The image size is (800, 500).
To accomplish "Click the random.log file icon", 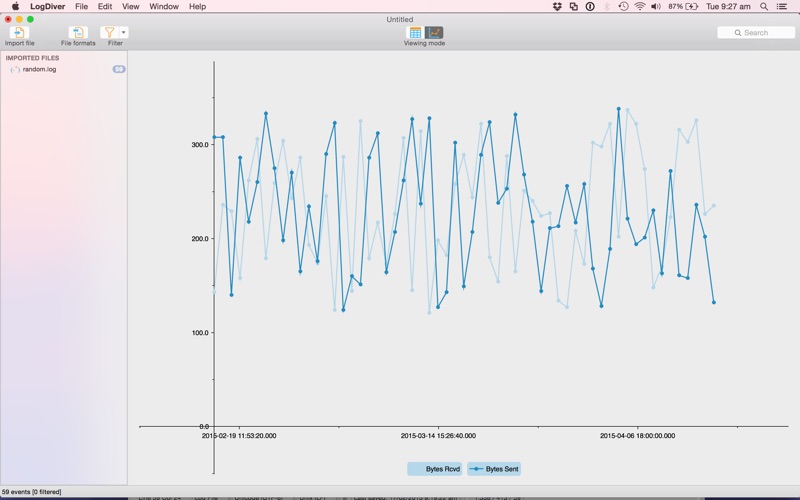I will [x=15, y=69].
